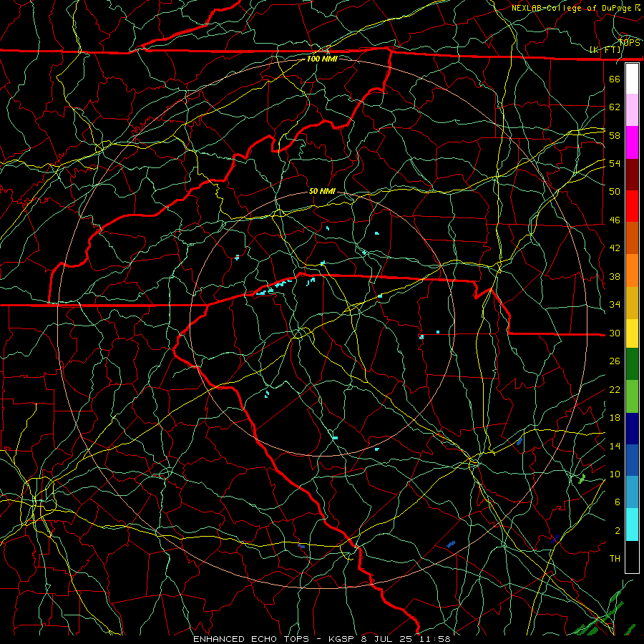Pick the gold mustard legend swatch

click(632, 303)
